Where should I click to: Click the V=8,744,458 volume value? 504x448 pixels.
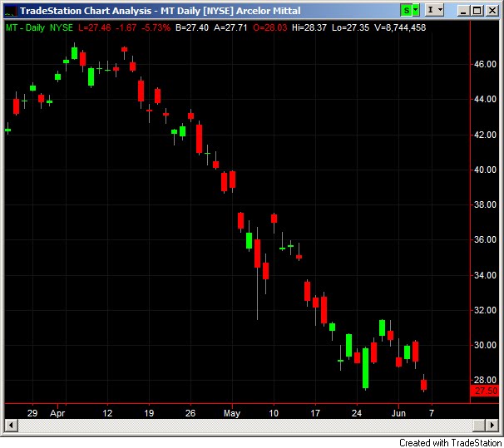point(400,27)
